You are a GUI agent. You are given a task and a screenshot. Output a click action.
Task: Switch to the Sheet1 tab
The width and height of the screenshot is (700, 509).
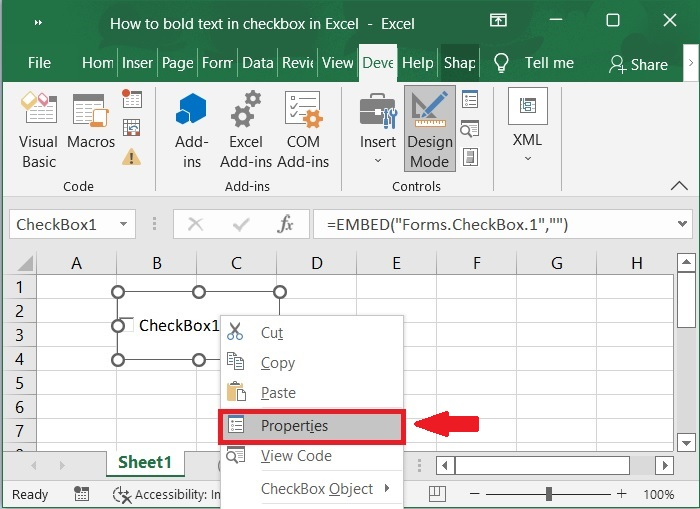(x=145, y=462)
